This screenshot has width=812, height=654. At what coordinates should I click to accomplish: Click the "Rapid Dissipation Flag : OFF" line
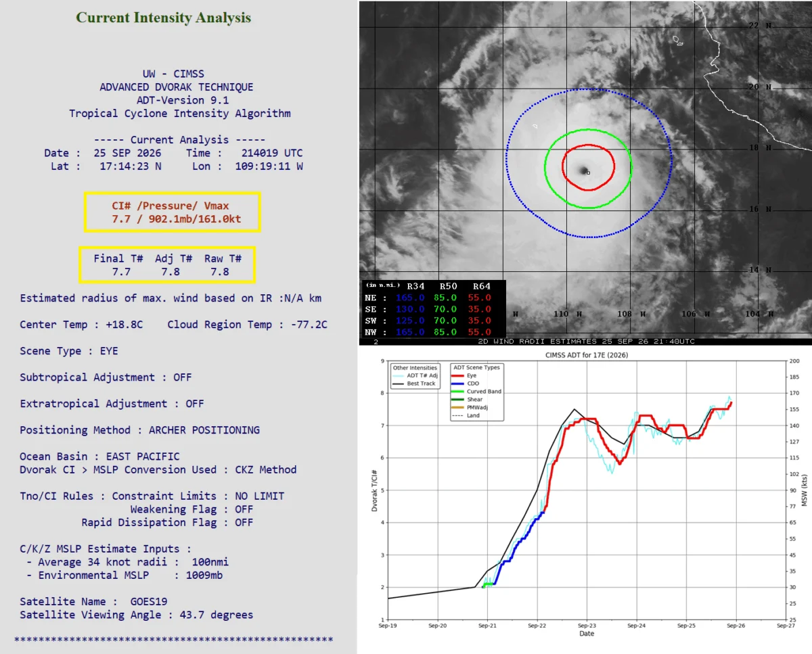point(167,522)
